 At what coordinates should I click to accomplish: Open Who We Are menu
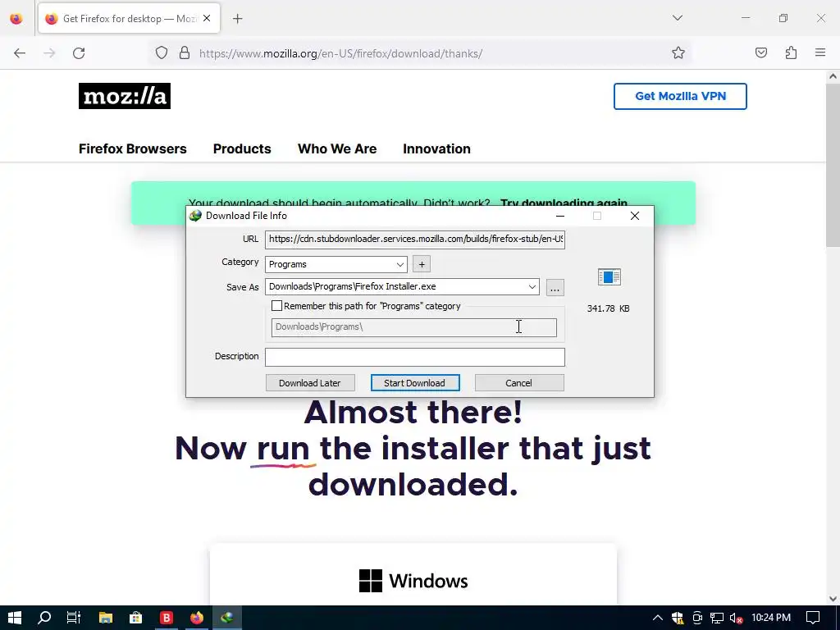tap(337, 149)
